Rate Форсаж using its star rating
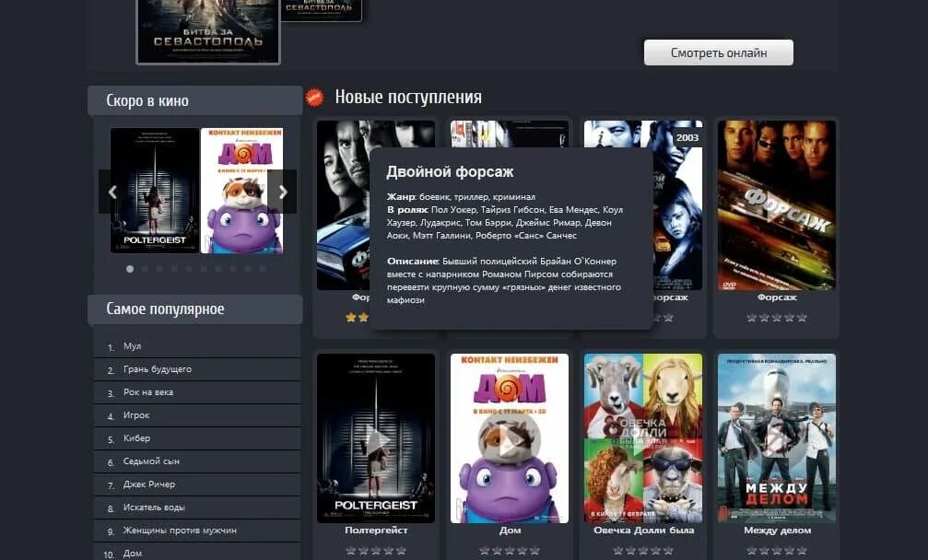 point(777,318)
